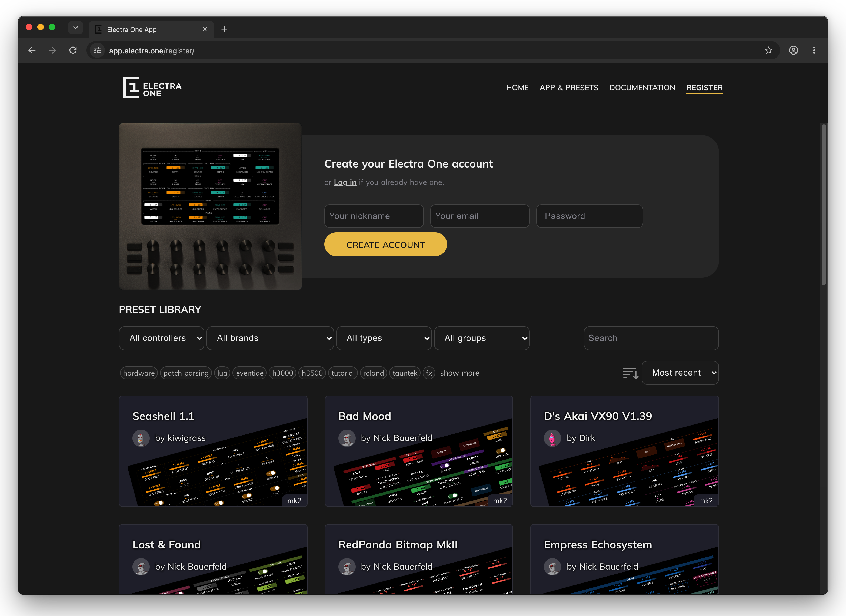Go to HOME in the navigation
This screenshot has width=846, height=616.
coord(517,88)
